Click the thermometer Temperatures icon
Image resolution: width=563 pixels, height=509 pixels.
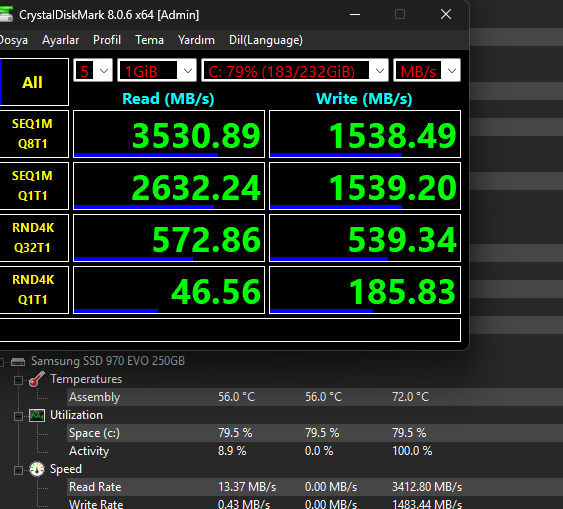pos(37,379)
